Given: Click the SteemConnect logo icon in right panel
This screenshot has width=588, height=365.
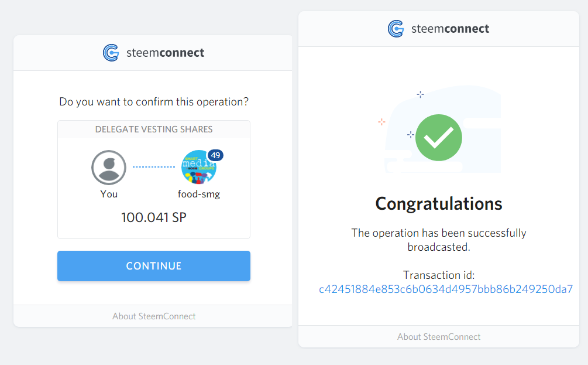Looking at the screenshot, I should [396, 29].
